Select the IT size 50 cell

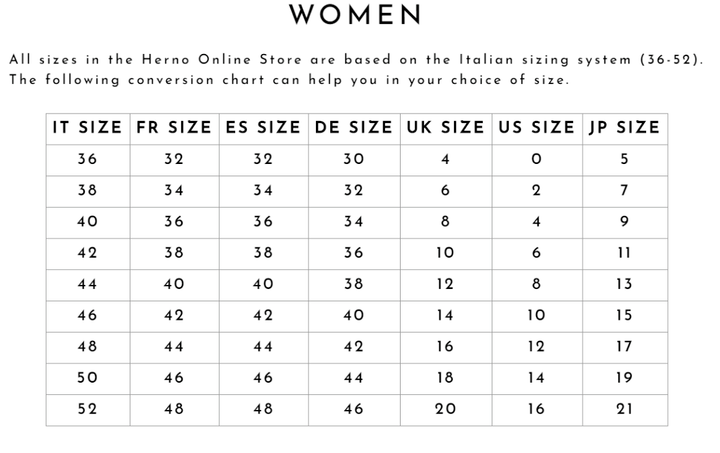click(x=87, y=377)
